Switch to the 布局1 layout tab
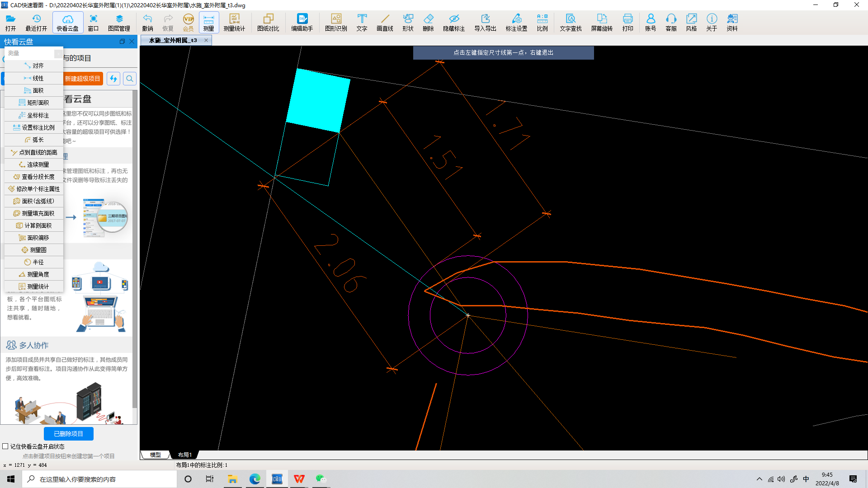The width and height of the screenshot is (868, 488). point(185,455)
